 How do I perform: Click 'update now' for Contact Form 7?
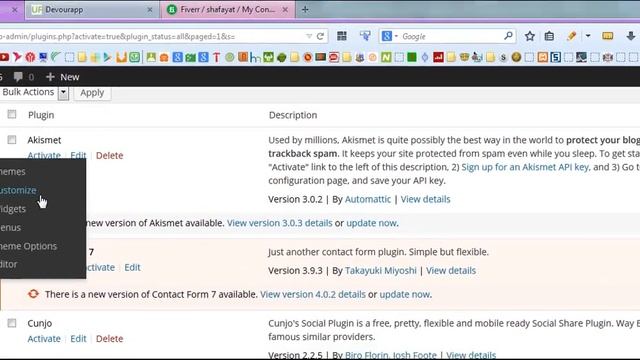[x=404, y=294]
